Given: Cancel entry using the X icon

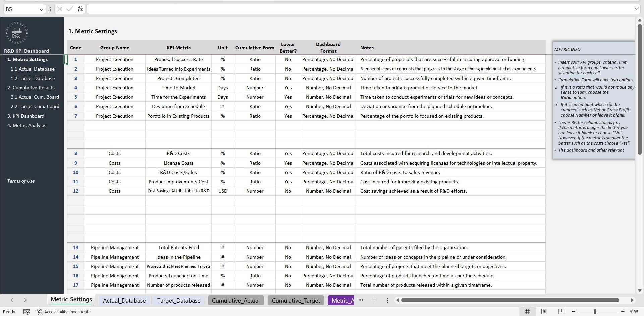Looking at the screenshot, I should coord(59,9).
